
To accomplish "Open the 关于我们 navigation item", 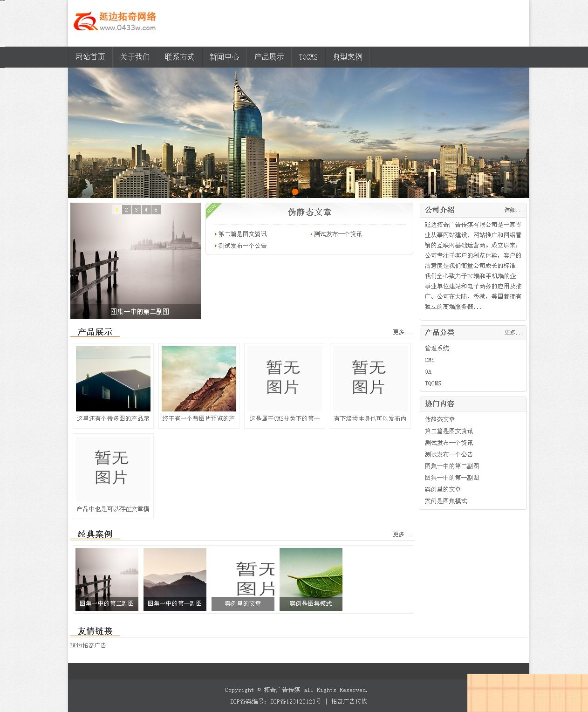I will click(x=135, y=57).
